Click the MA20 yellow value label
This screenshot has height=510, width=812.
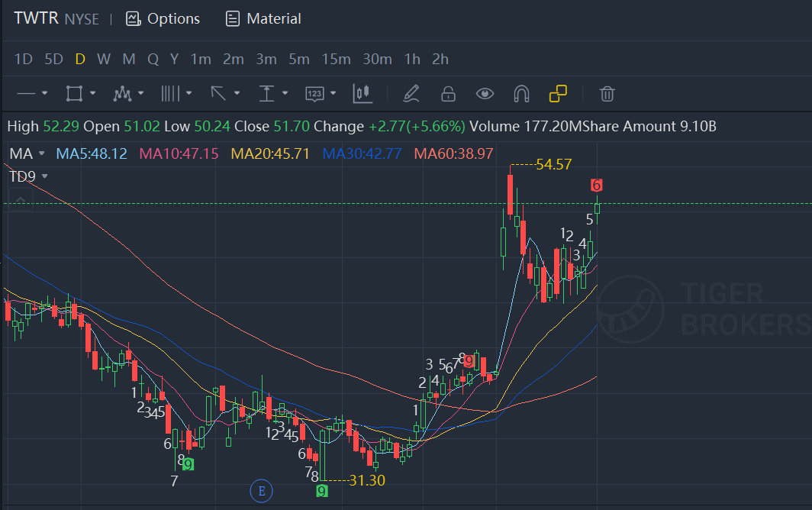point(270,154)
